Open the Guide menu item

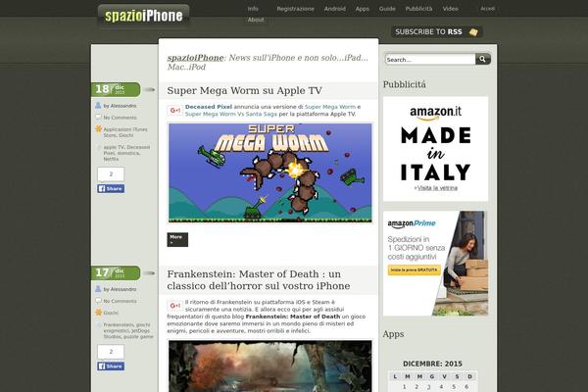[x=387, y=9]
